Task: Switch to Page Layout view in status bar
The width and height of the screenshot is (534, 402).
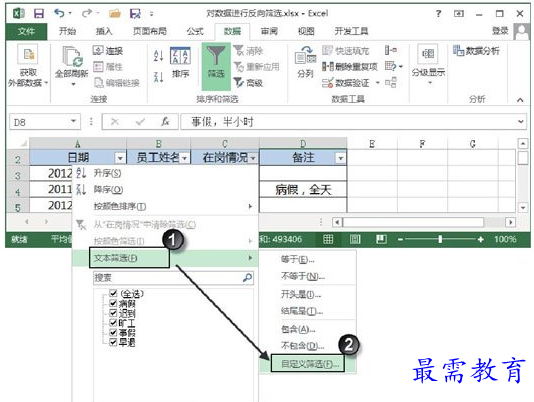Action: 355,239
